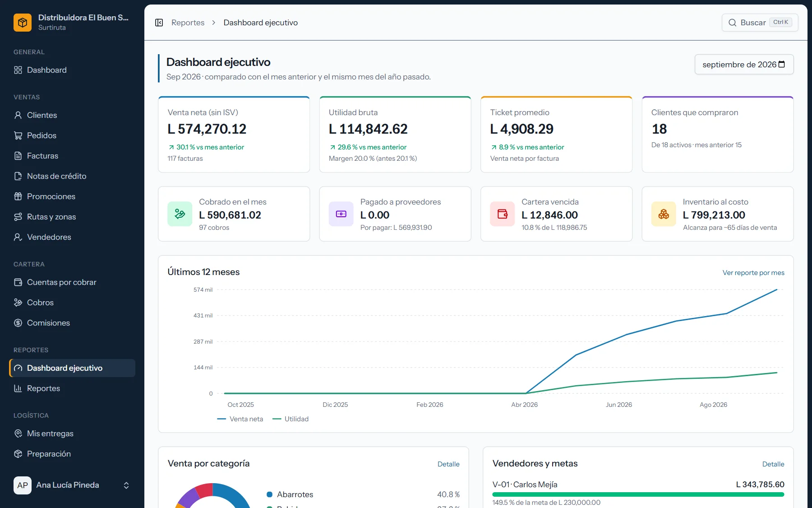Click the search magnifier icon
The width and height of the screenshot is (812, 508).
click(732, 23)
